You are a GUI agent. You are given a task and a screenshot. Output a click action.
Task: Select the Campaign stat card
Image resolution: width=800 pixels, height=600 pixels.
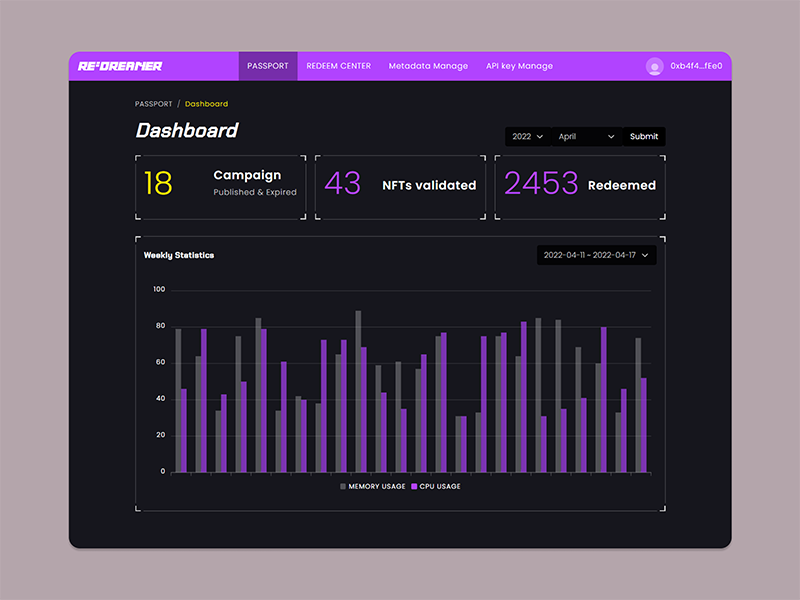click(x=220, y=184)
